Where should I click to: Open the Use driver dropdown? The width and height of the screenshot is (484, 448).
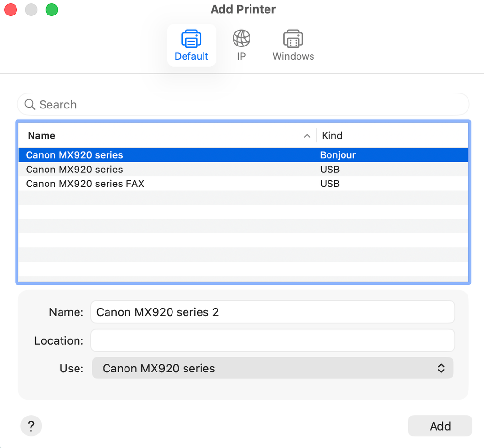(273, 368)
